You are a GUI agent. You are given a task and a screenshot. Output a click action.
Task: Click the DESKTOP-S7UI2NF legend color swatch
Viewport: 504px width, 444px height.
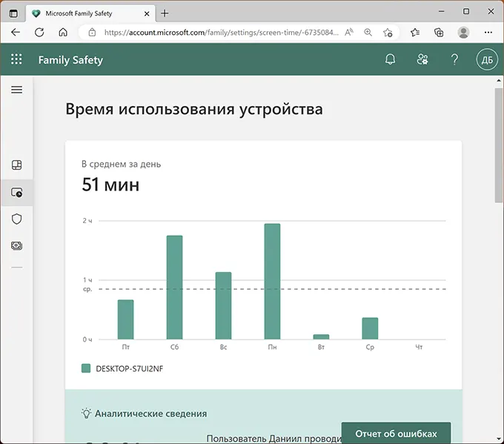click(x=86, y=368)
